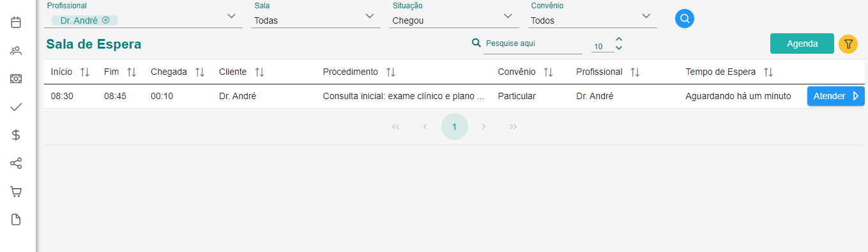Click the Pesquise aqui search field
The height and width of the screenshot is (252, 868).
coord(533,43)
